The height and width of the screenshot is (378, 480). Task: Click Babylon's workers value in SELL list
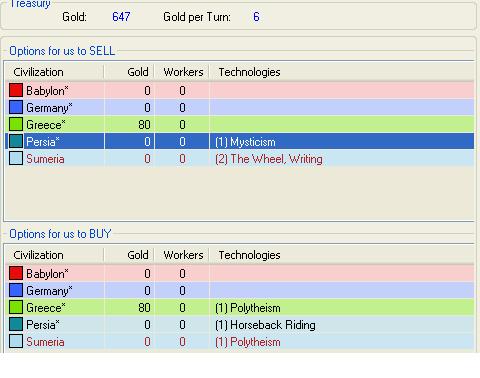[x=182, y=91]
